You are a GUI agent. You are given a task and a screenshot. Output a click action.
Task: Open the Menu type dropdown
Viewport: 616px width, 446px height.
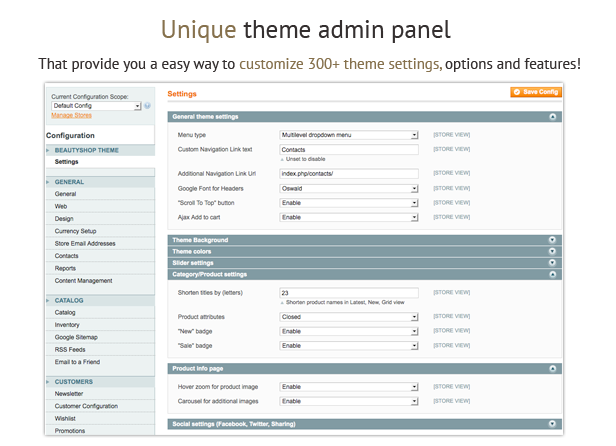click(x=349, y=134)
